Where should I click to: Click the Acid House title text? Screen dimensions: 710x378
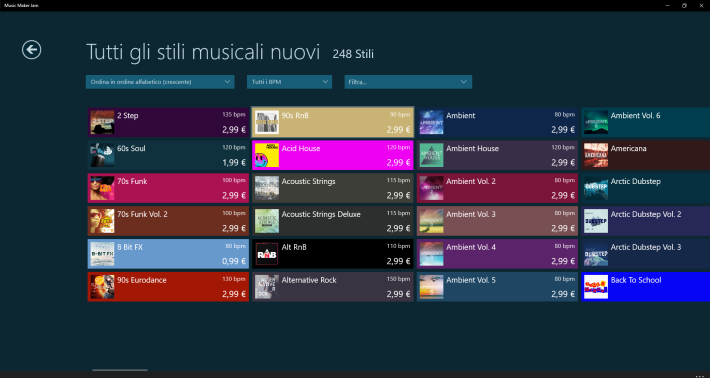(301, 148)
